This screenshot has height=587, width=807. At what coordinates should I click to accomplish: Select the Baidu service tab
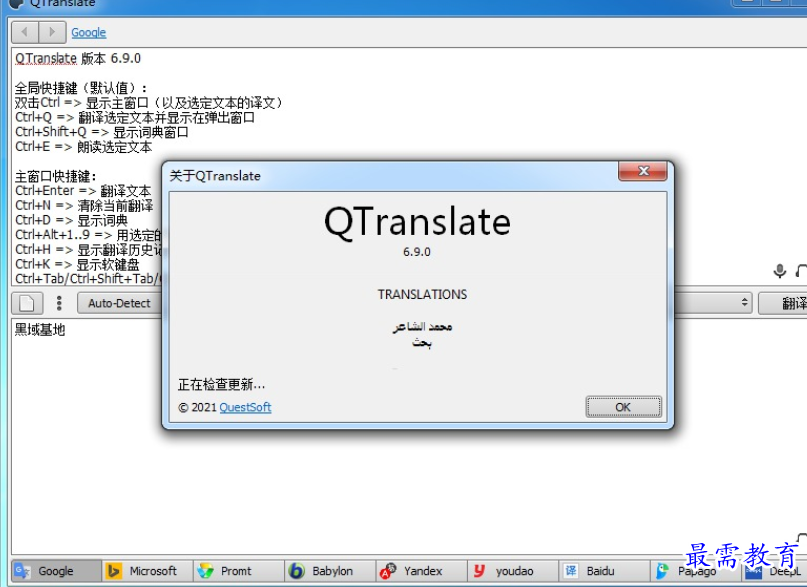click(x=605, y=571)
